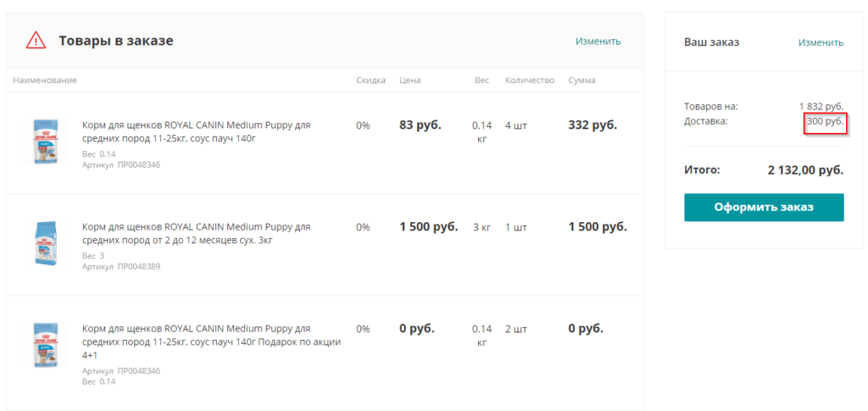Click the '1 шт' quantity

point(516,227)
